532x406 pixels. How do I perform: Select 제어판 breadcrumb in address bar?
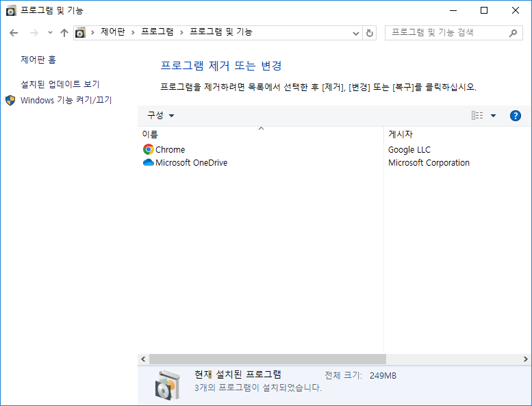click(x=113, y=32)
